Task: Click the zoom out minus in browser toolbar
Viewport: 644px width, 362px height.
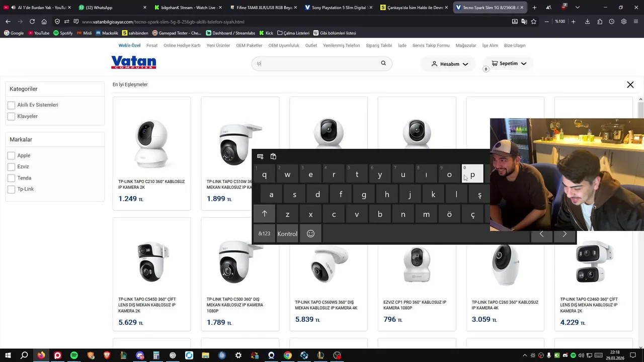Action: pyautogui.click(x=547, y=22)
